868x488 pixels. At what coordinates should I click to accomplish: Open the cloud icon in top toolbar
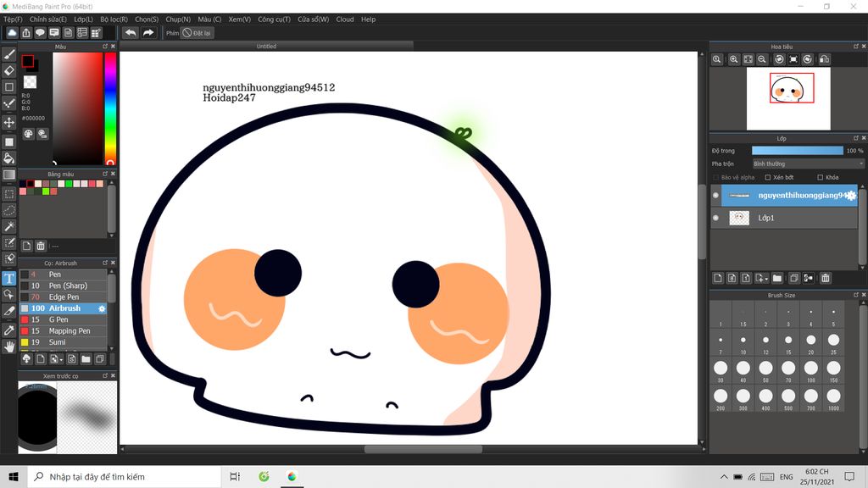point(12,33)
